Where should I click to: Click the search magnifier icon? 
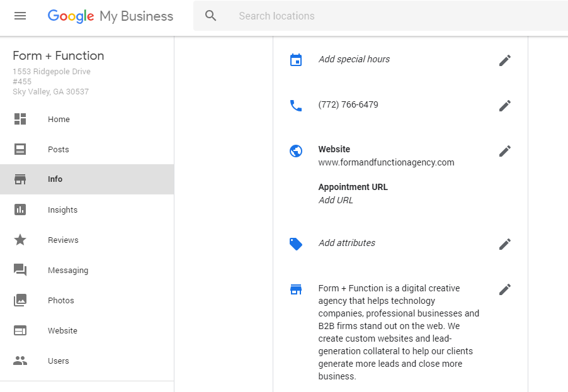tap(210, 16)
